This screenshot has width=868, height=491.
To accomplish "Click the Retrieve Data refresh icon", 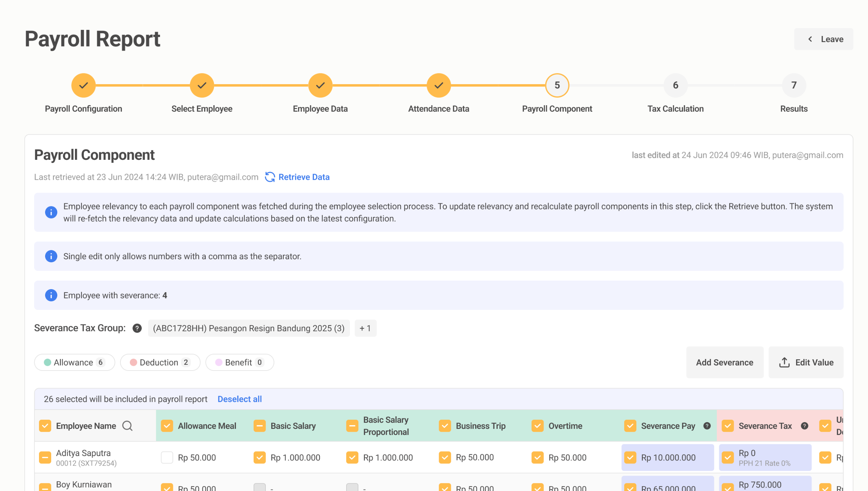I will click(x=270, y=177).
